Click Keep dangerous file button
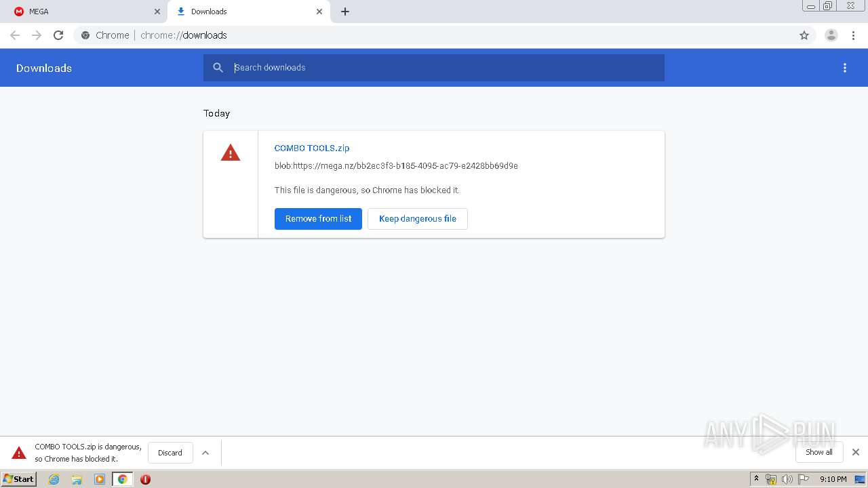Screen dimensions: 868x488 click(x=418, y=219)
